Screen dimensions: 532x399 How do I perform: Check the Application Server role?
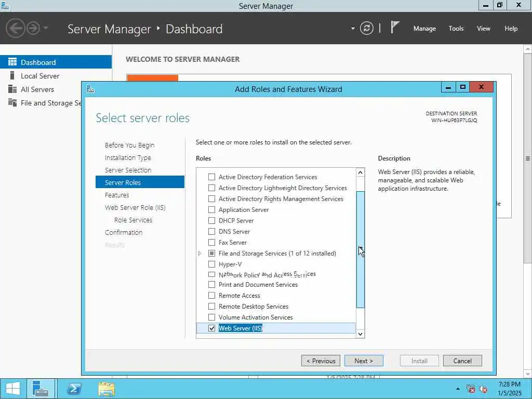tap(212, 210)
